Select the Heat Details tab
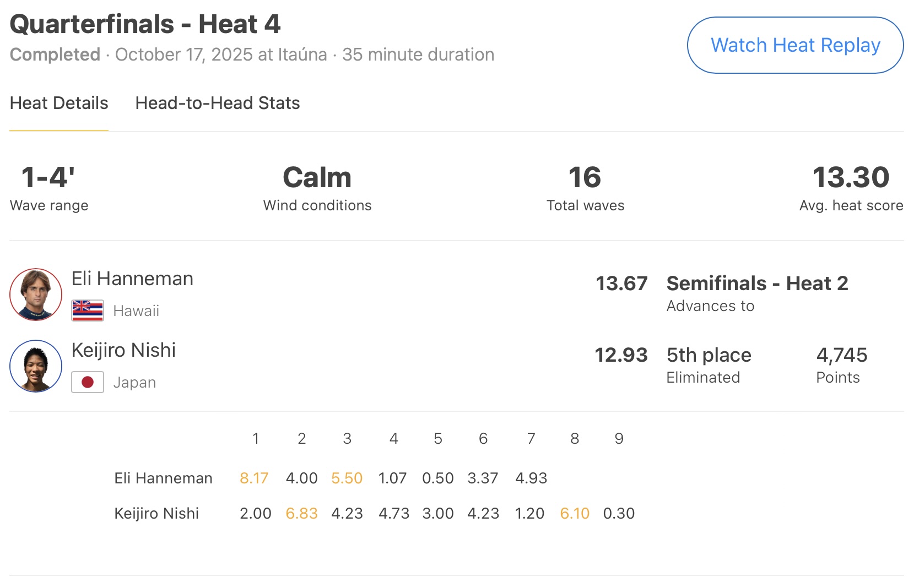This screenshot has height=588, width=919. pos(59,103)
